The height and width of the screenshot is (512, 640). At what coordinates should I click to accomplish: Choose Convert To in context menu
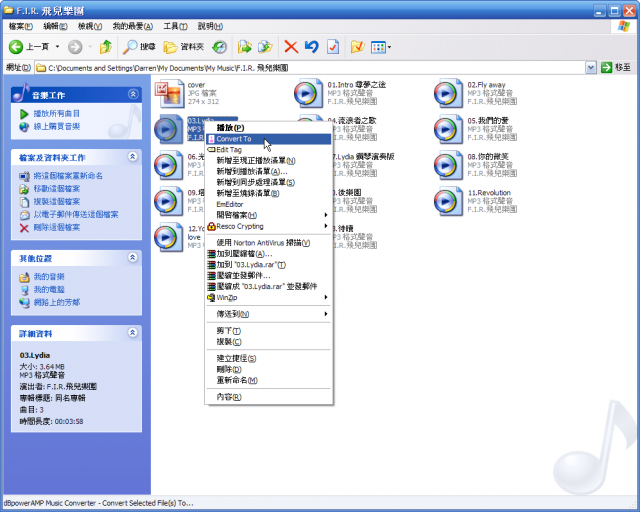coord(269,139)
